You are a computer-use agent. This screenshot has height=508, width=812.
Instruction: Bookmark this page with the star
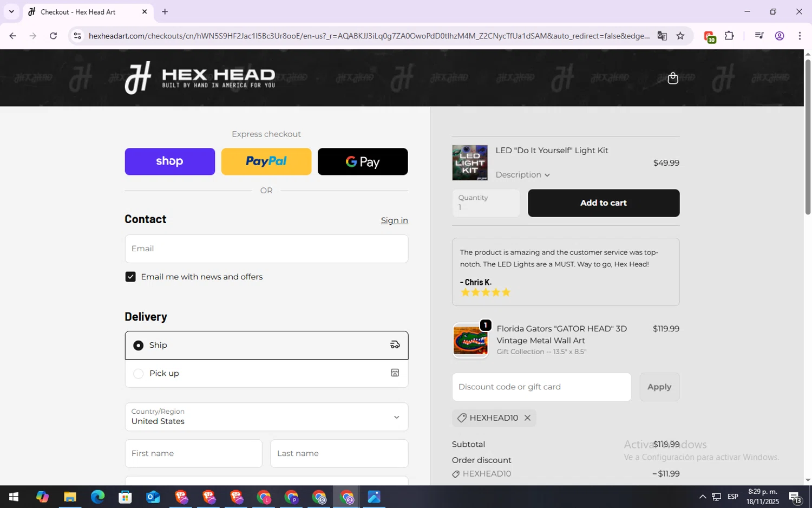point(680,36)
